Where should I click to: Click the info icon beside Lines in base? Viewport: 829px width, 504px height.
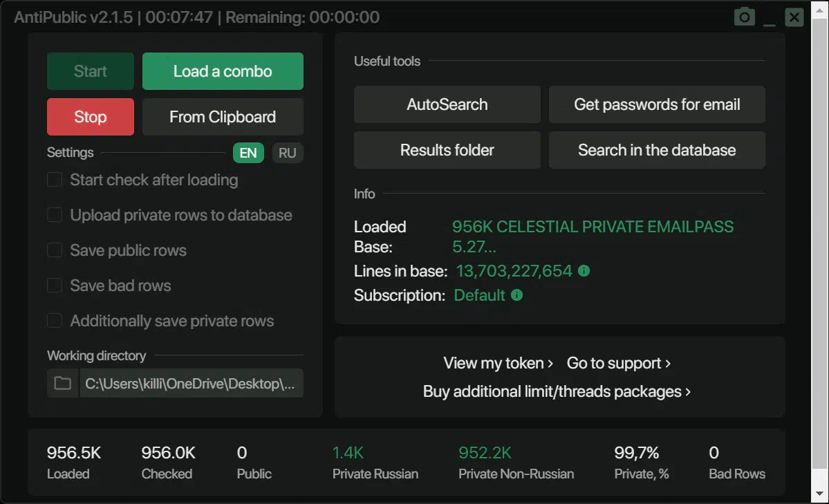[584, 271]
